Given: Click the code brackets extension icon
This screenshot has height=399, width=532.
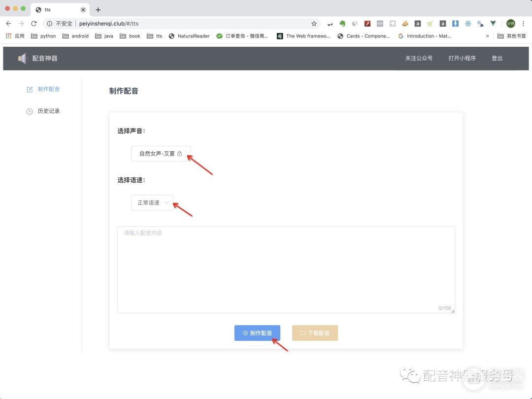Looking at the screenshot, I should pos(380,24).
